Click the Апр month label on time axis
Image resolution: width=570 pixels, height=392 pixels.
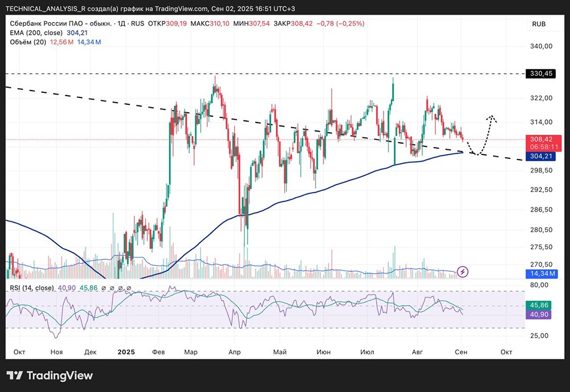pos(234,352)
